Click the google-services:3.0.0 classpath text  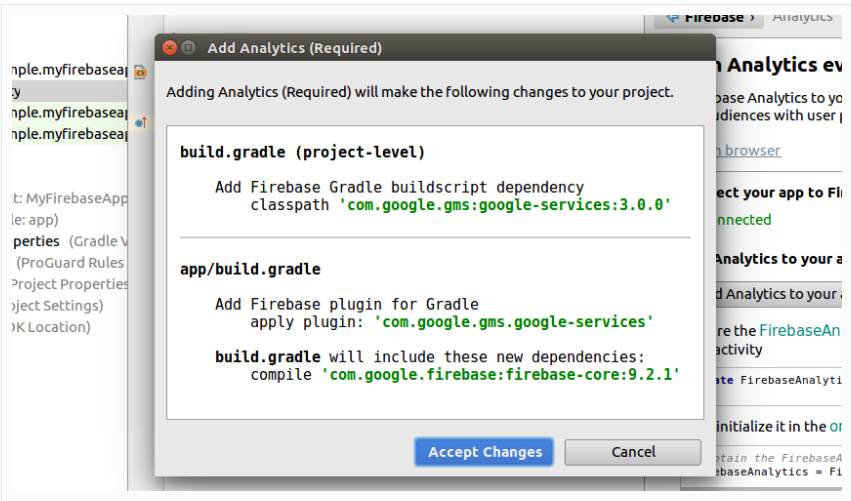[504, 204]
